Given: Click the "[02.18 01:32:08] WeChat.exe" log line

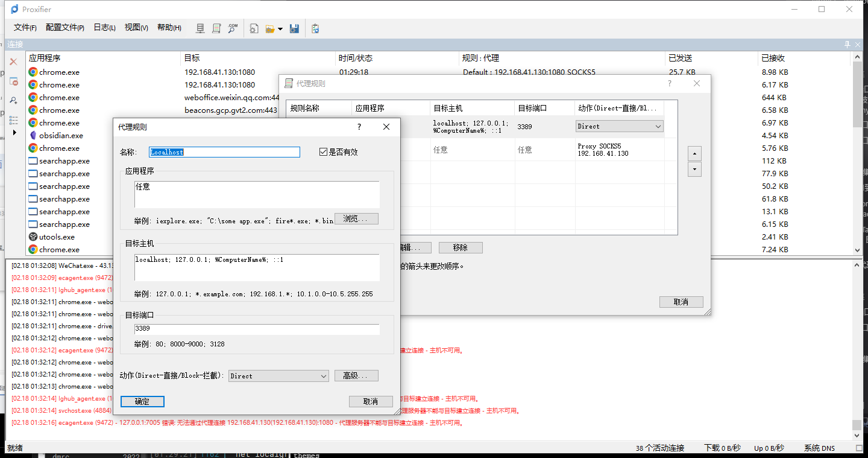Looking at the screenshot, I should (x=61, y=266).
